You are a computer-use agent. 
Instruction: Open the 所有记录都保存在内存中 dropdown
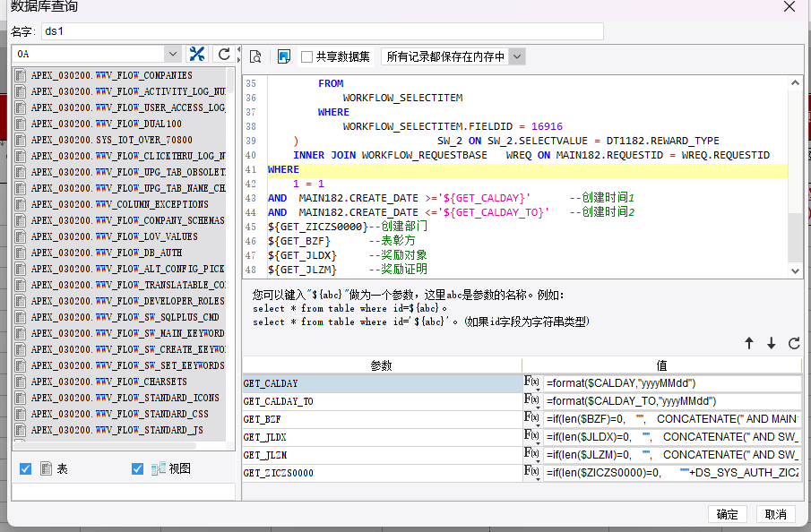517,56
